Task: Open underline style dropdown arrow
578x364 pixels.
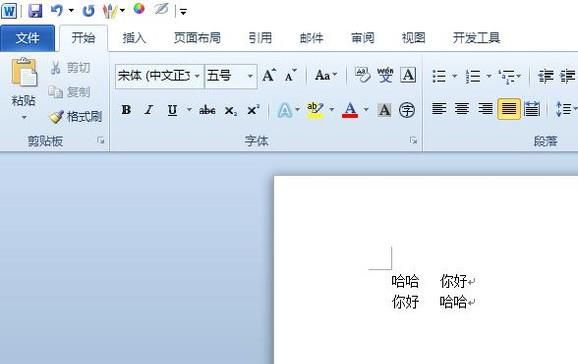Action: click(189, 110)
